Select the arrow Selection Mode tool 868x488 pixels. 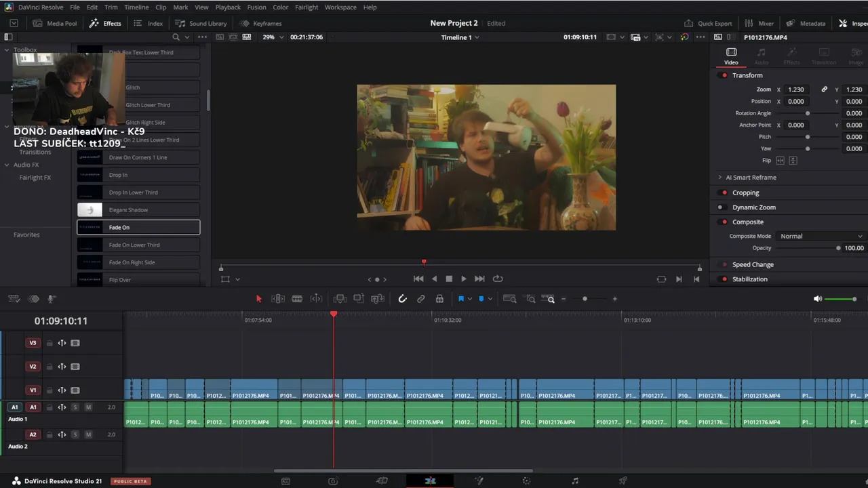258,299
